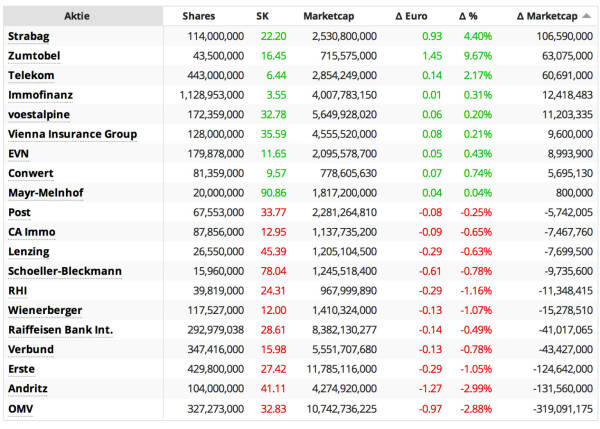Click the voestalpine stock link

tap(36, 114)
